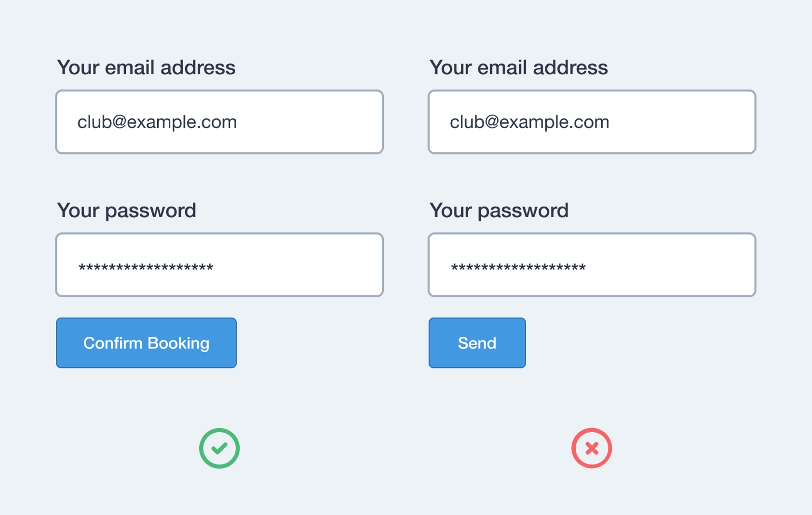Place cursor after ".com" in Confirm Booking email
Image resolution: width=812 pixels, height=515 pixels.
tap(238, 122)
